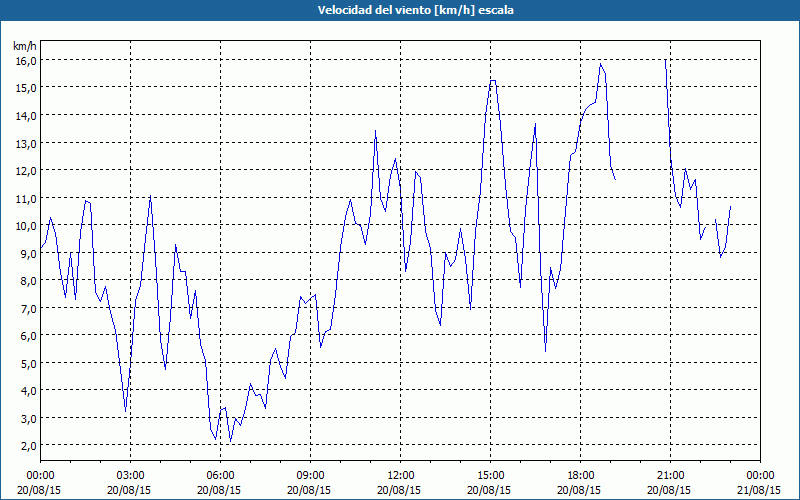Click the 18:00 time axis label
This screenshot has height=500, width=800.
(581, 476)
